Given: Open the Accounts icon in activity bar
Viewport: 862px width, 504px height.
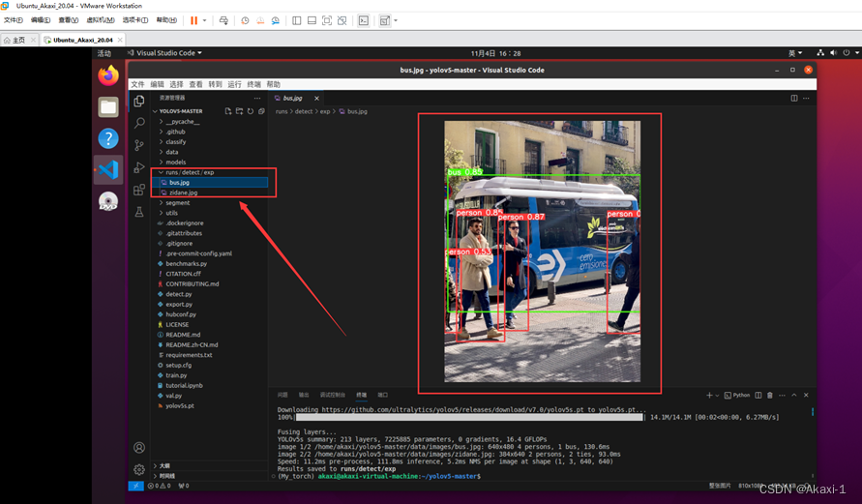Looking at the screenshot, I should tap(139, 447).
